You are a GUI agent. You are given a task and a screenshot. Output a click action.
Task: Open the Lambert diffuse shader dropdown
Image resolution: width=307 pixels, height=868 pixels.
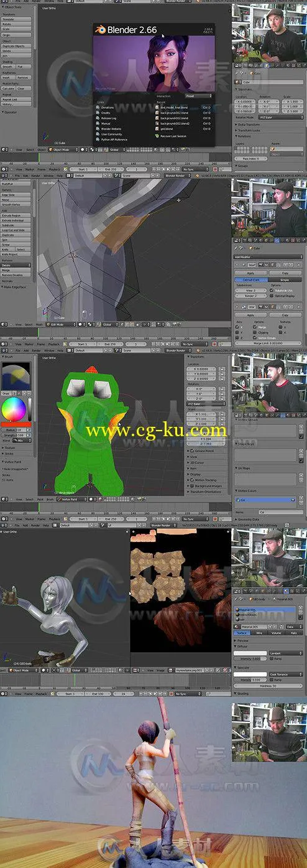point(285,653)
